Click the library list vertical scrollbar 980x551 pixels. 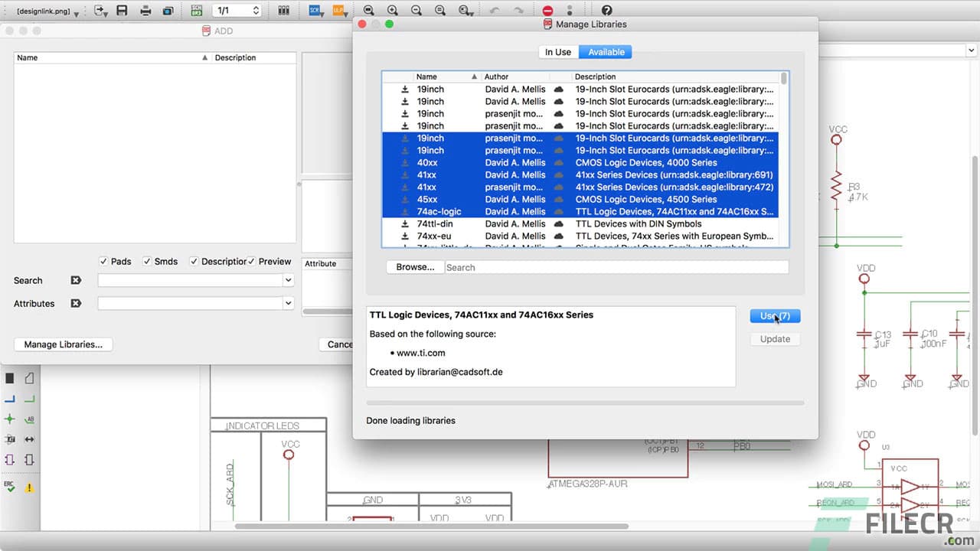click(784, 80)
